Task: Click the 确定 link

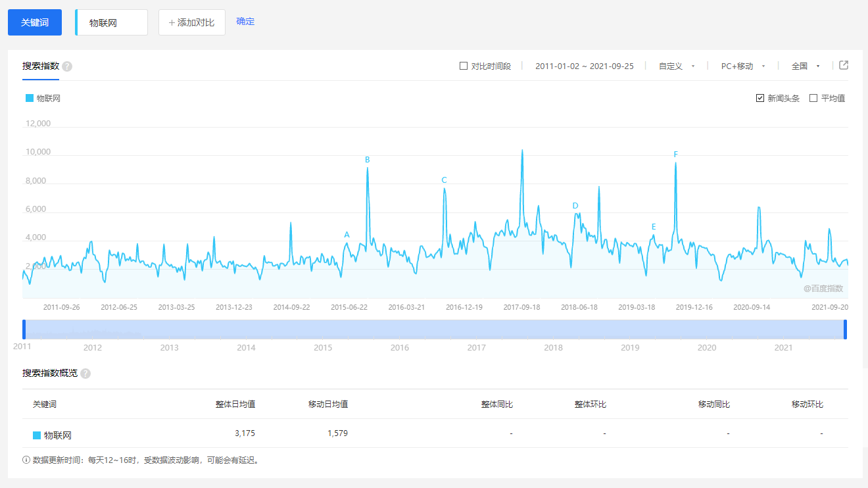Action: point(245,22)
